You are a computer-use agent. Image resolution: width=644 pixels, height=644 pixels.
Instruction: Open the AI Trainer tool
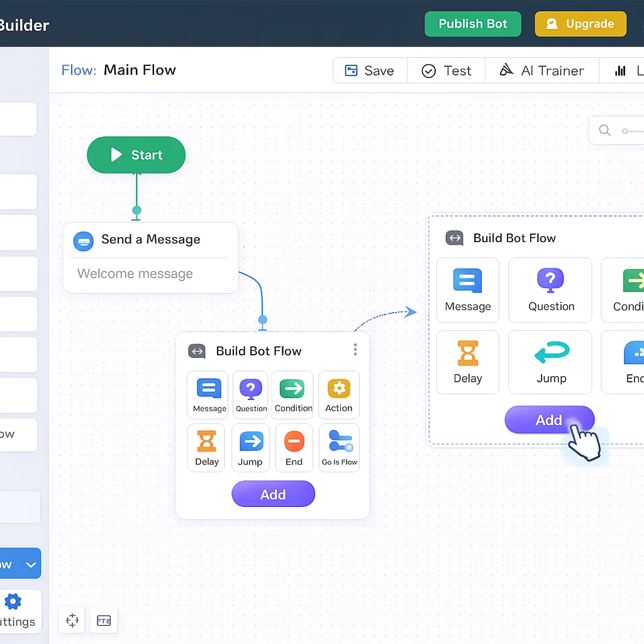pos(541,71)
